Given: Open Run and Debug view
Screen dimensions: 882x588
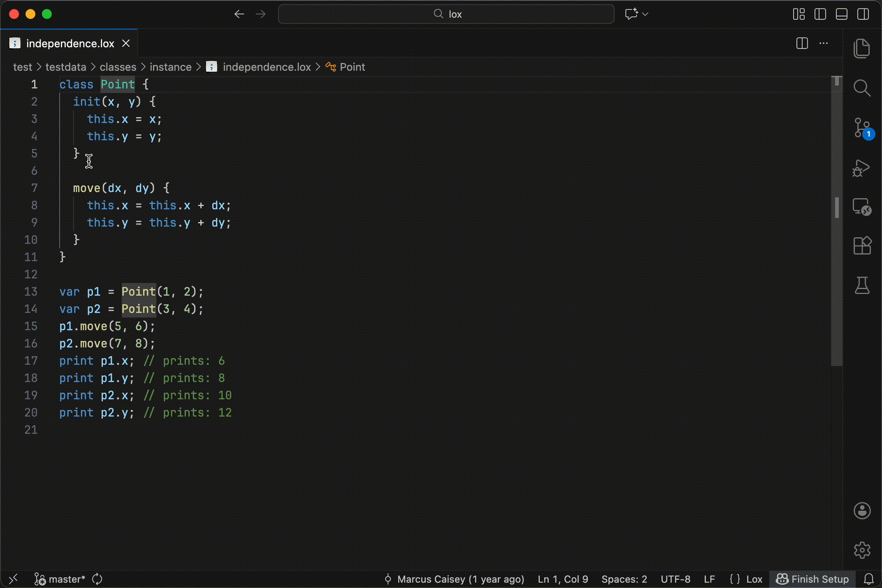Looking at the screenshot, I should 862,168.
